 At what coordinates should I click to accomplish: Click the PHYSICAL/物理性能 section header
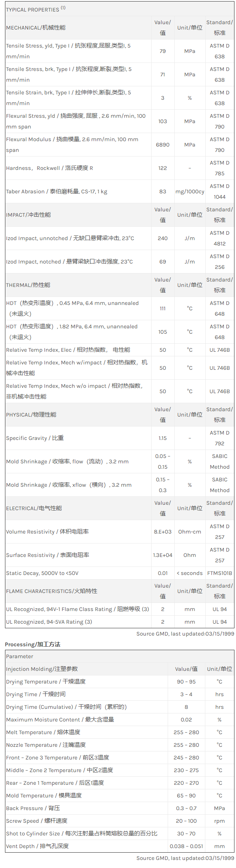click(x=31, y=415)
